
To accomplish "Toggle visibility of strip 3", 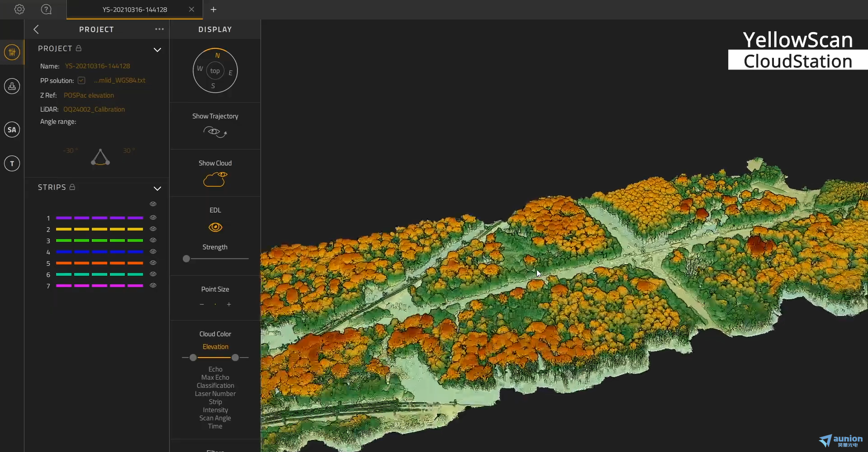I will (153, 240).
